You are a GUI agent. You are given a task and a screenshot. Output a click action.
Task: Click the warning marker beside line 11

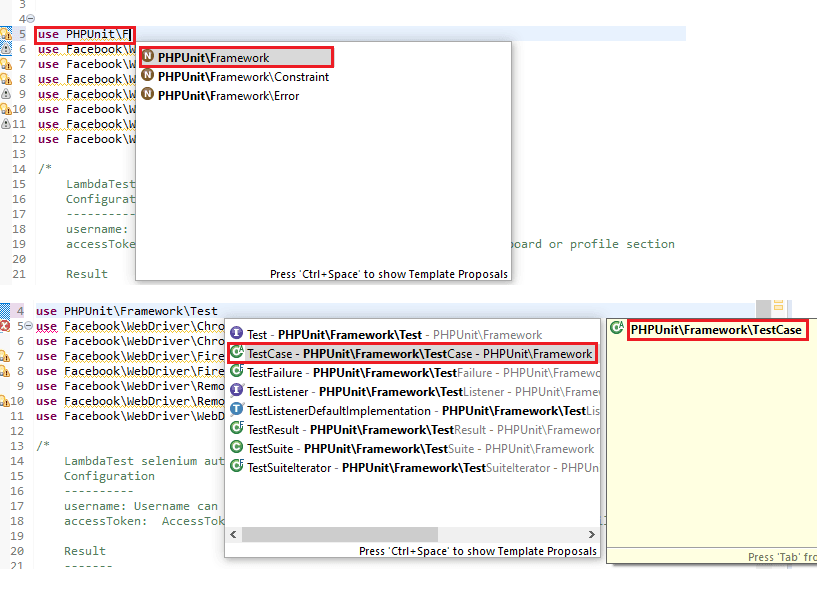[x=7, y=124]
